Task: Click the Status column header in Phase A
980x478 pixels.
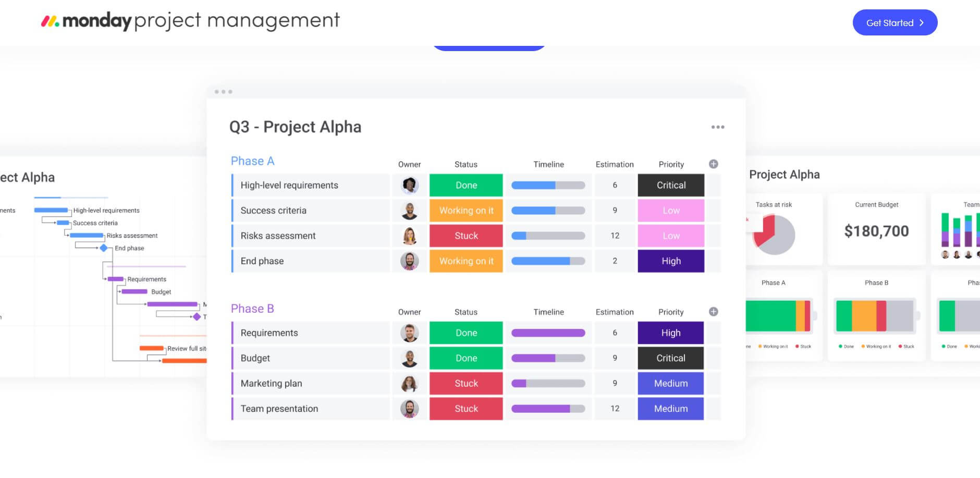Action: coord(465,164)
